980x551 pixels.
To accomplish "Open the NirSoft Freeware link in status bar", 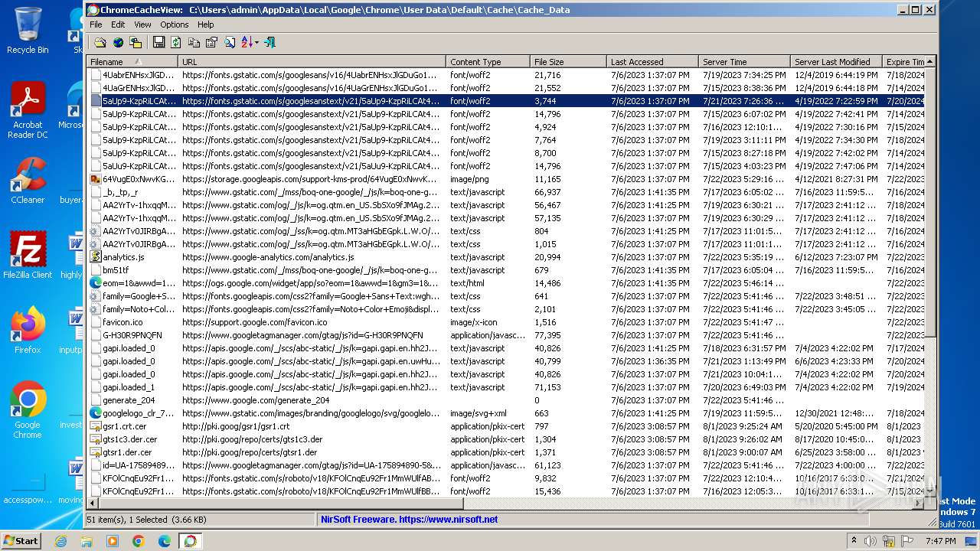I will click(410, 519).
